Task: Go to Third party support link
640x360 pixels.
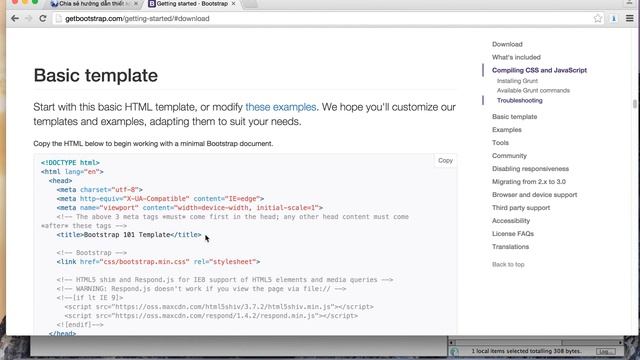Action: (521, 208)
